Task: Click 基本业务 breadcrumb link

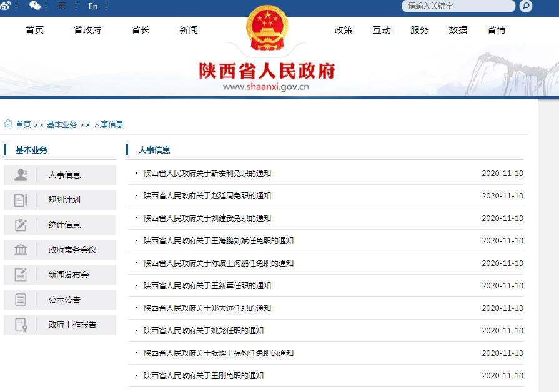Action: coord(62,124)
